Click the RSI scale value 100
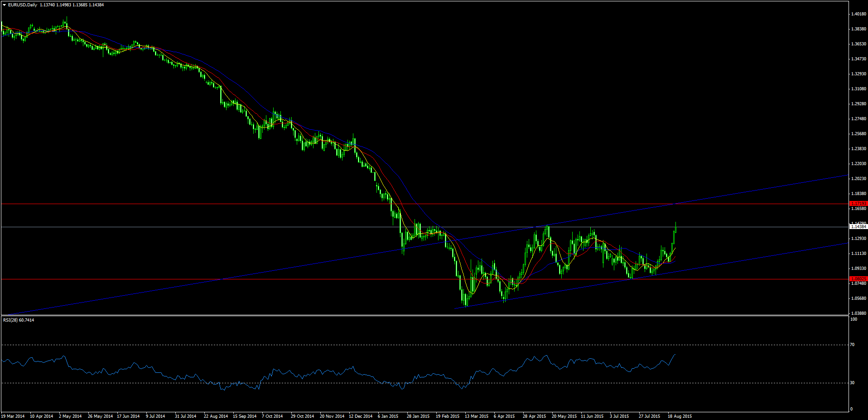Image resolution: width=868 pixels, height=420 pixels. (x=854, y=319)
